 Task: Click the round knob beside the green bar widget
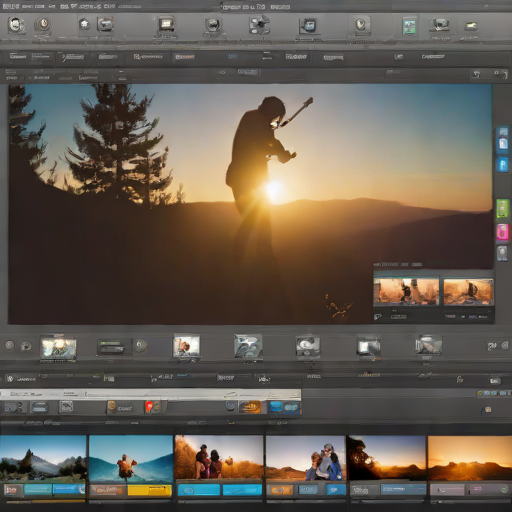point(141,346)
